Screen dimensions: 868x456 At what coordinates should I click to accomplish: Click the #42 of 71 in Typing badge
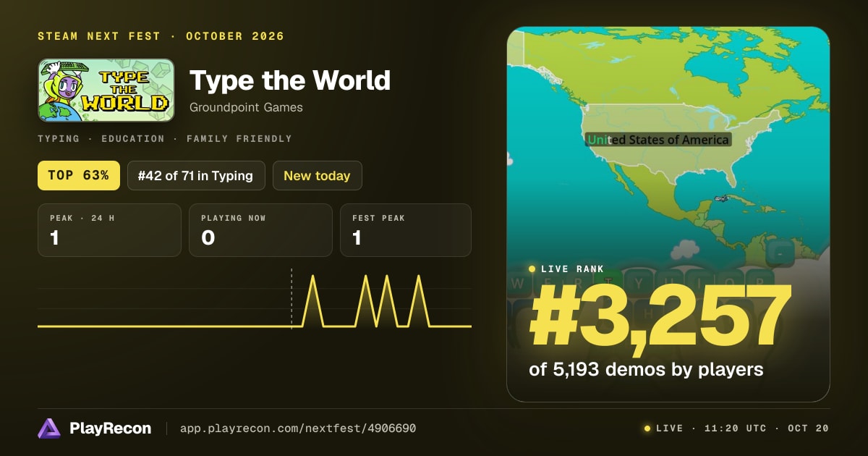coord(196,175)
